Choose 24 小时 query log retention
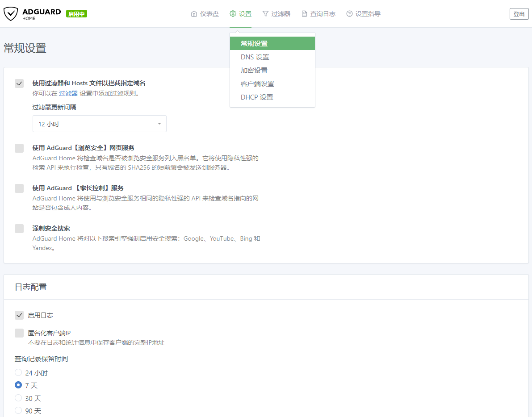This screenshot has height=417, width=532. pos(18,372)
